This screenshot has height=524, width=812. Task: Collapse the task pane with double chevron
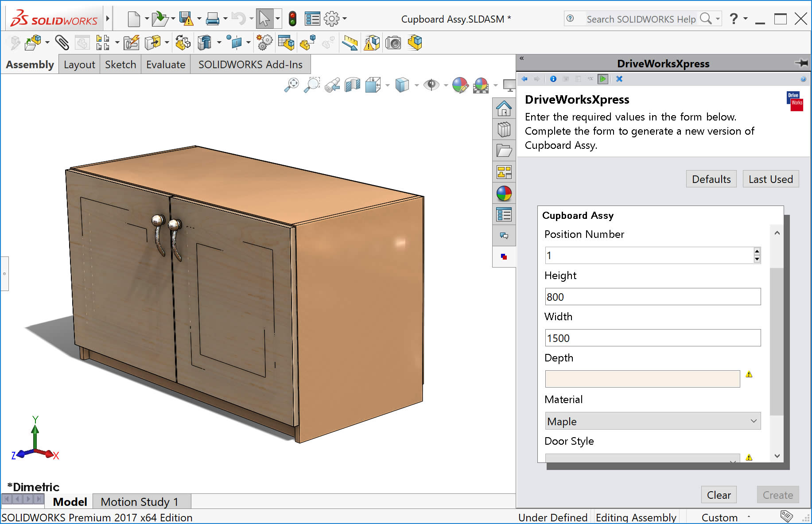tap(522, 58)
